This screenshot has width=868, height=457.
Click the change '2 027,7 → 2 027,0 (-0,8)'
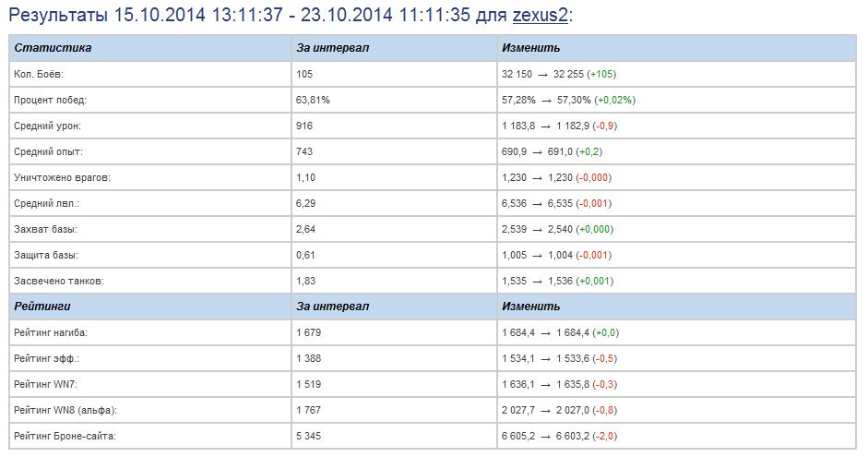pos(559,411)
